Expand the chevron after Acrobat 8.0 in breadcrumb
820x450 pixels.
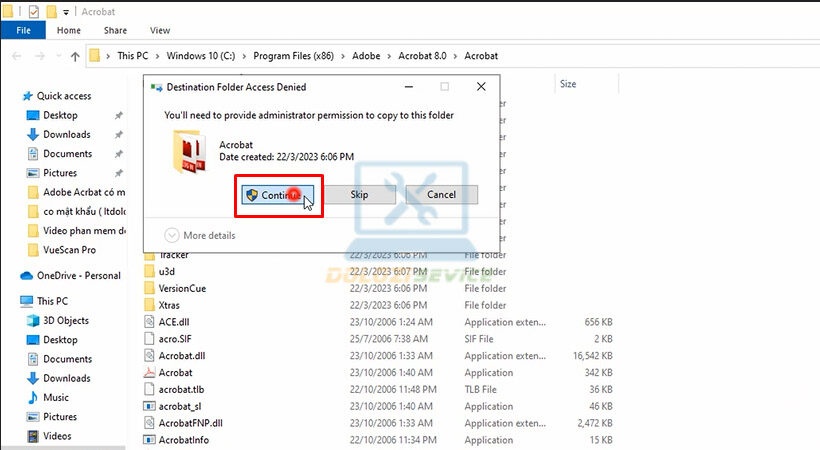[455, 56]
